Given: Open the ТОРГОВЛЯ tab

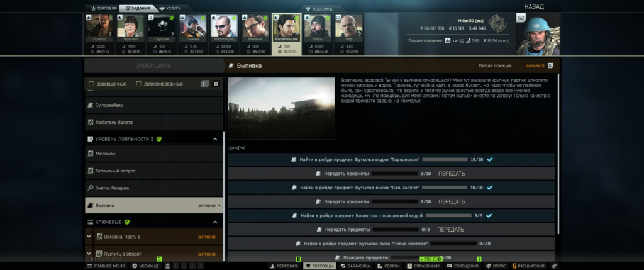Looking at the screenshot, I should pos(104,8).
